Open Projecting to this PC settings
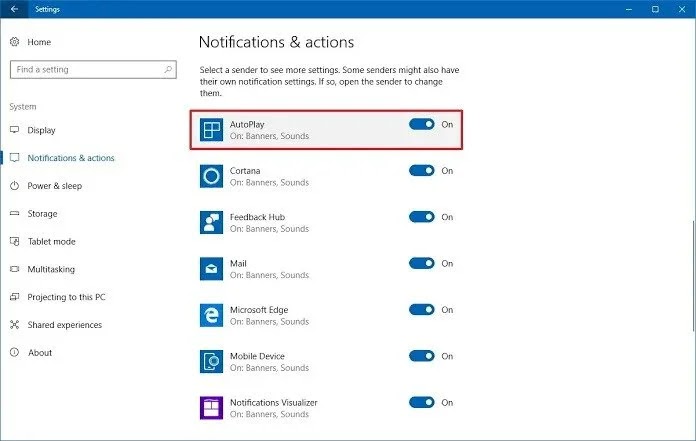This screenshot has width=696, height=441. pos(66,297)
